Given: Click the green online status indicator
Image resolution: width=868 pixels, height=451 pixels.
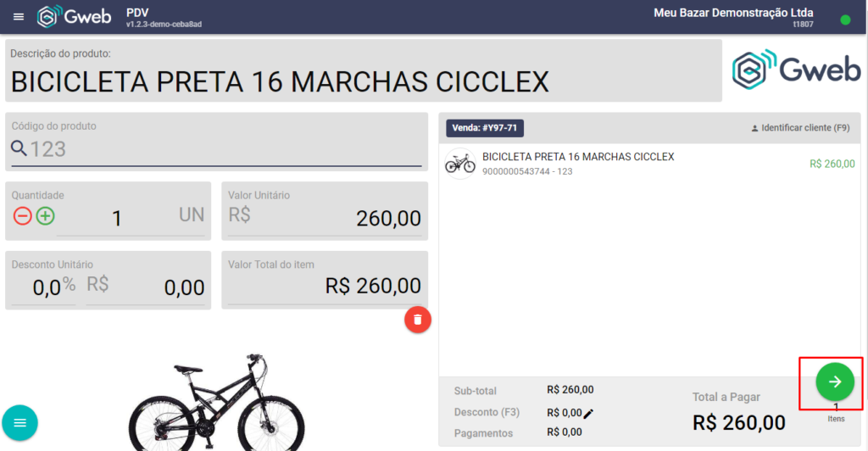Looking at the screenshot, I should click(845, 19).
